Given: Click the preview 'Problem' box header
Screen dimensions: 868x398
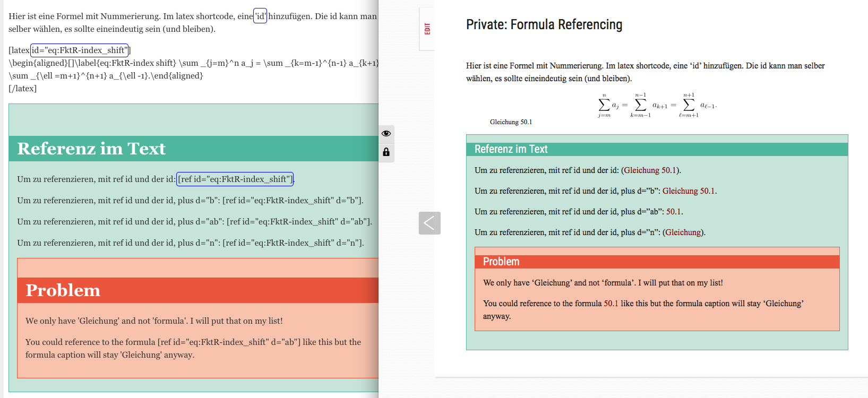Looking at the screenshot, I should coord(501,262).
